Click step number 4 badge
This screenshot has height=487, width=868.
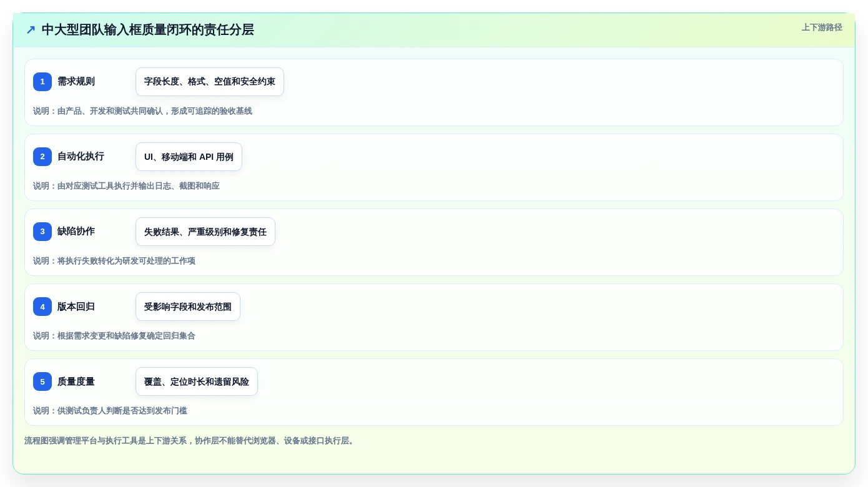(x=42, y=307)
